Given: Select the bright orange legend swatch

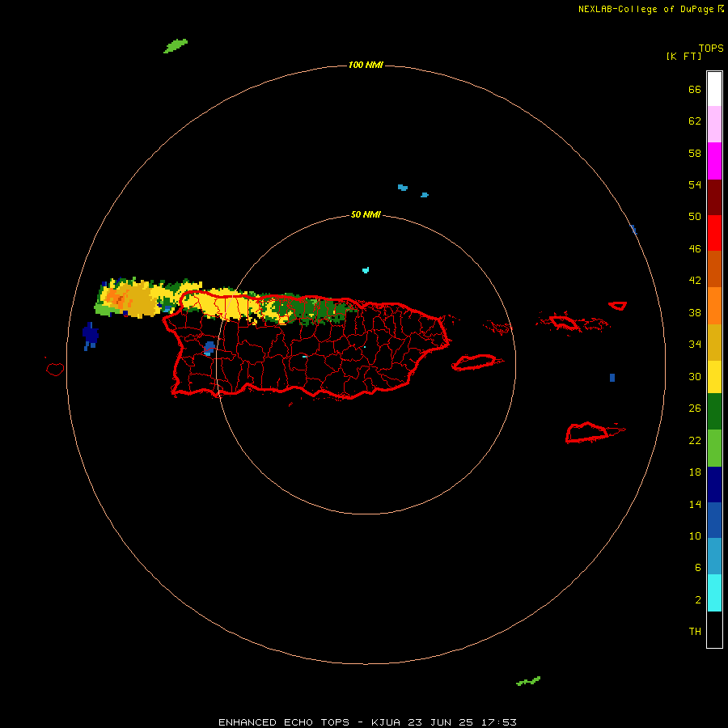Looking at the screenshot, I should tap(714, 305).
